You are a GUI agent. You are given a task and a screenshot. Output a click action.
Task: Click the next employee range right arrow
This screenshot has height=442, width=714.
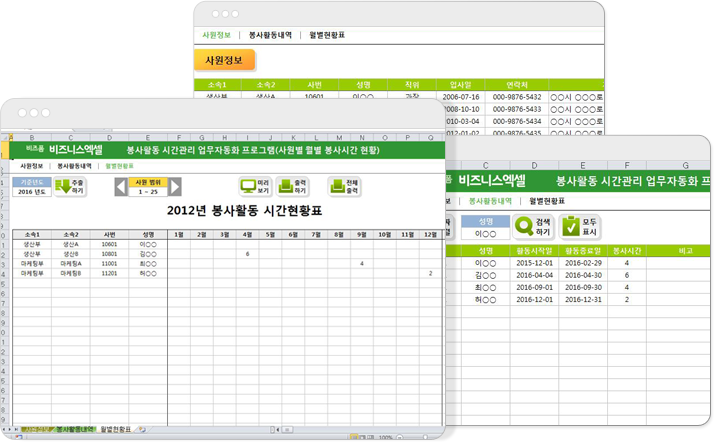click(x=175, y=186)
